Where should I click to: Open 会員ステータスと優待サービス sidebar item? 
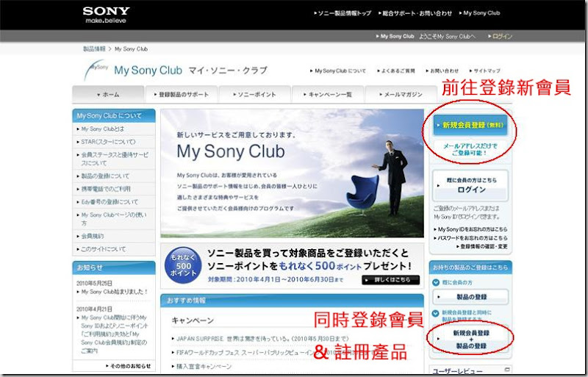[x=114, y=159]
